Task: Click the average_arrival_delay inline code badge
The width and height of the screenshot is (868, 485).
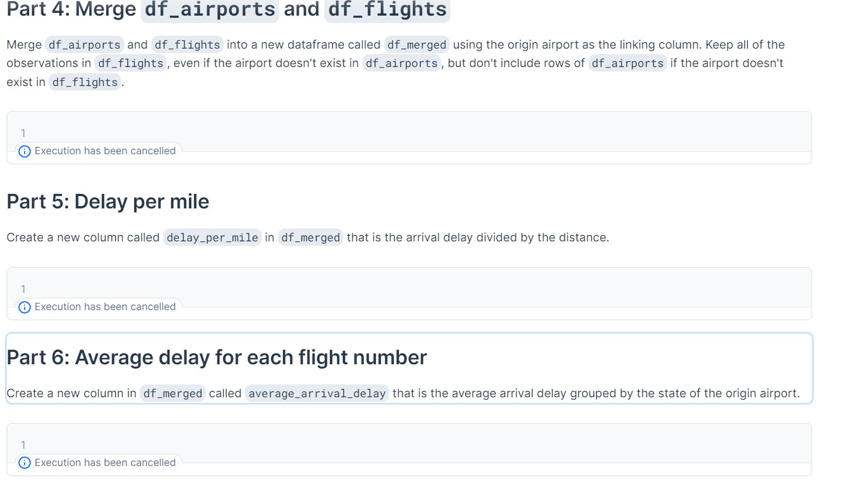Action: [x=317, y=393]
